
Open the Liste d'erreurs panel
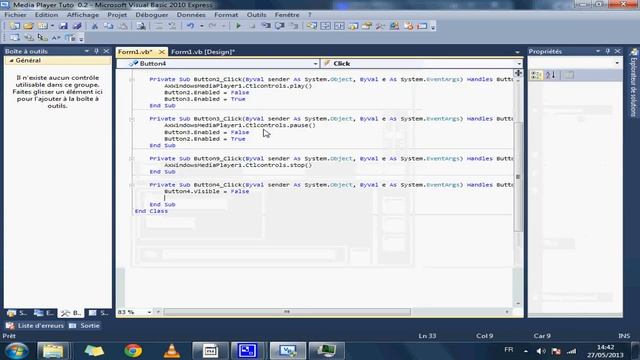(35, 326)
